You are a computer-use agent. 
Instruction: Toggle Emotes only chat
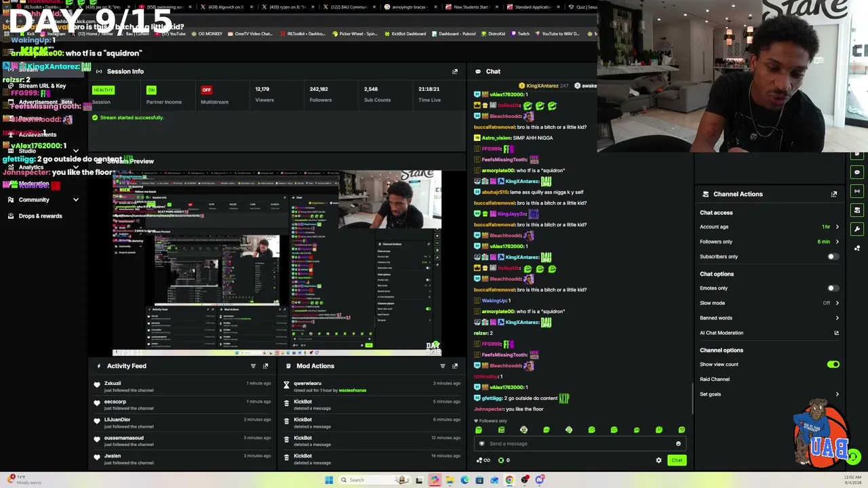tap(833, 288)
